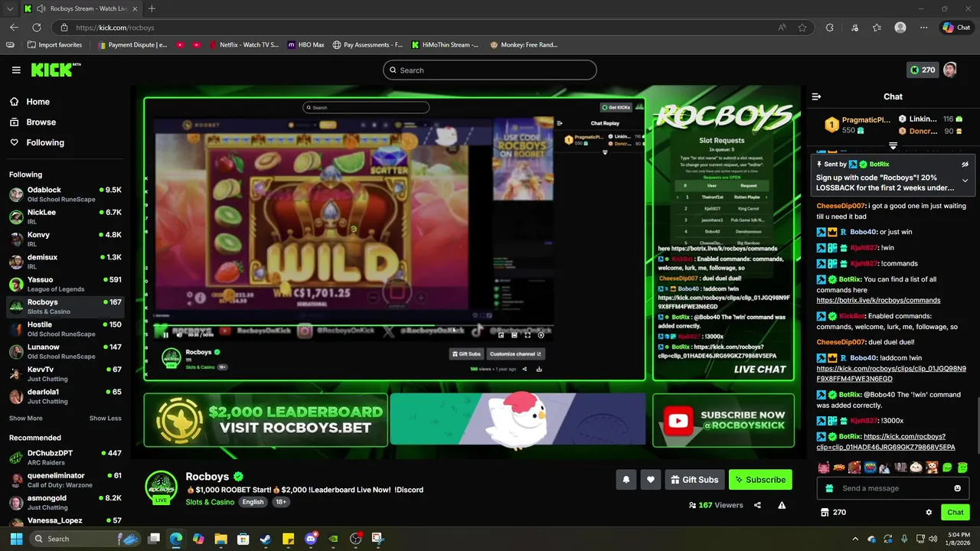Focus the Send a message field
980x551 pixels.
[x=893, y=488]
